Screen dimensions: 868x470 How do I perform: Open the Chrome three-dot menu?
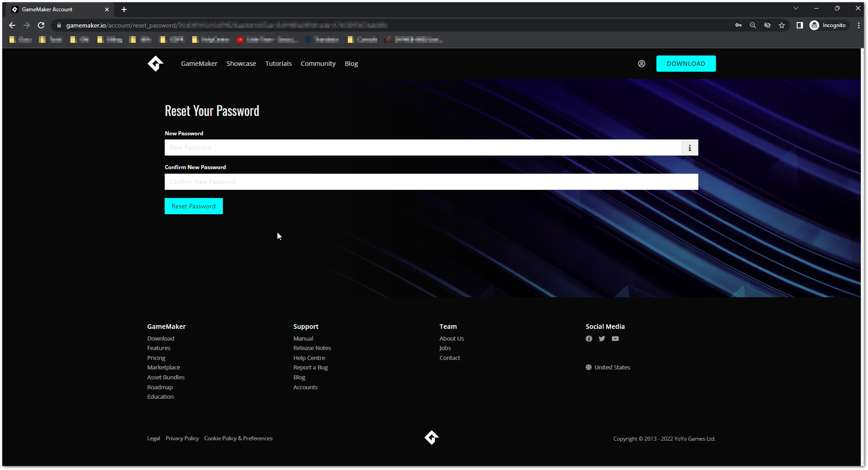tap(859, 25)
